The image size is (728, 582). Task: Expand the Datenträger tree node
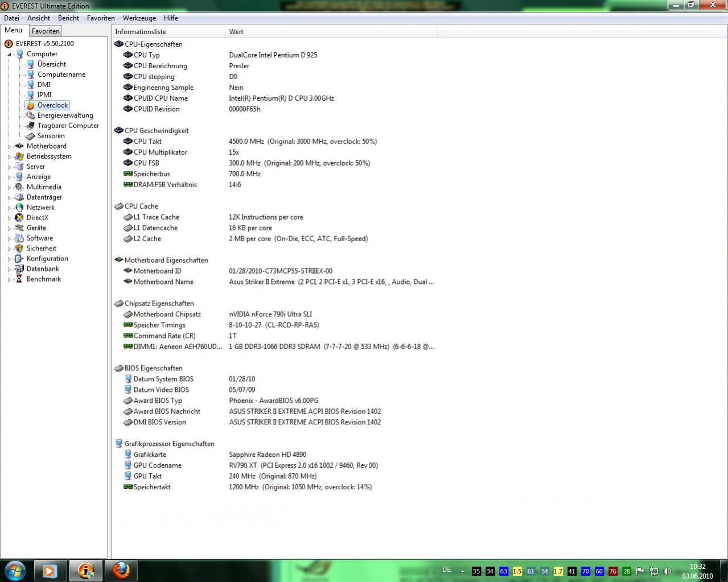click(x=9, y=198)
